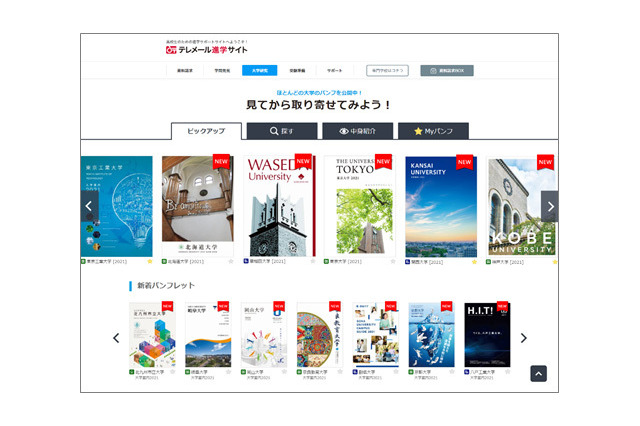Open the 資料請求BOX button
The height and width of the screenshot is (426, 640).
tap(447, 71)
